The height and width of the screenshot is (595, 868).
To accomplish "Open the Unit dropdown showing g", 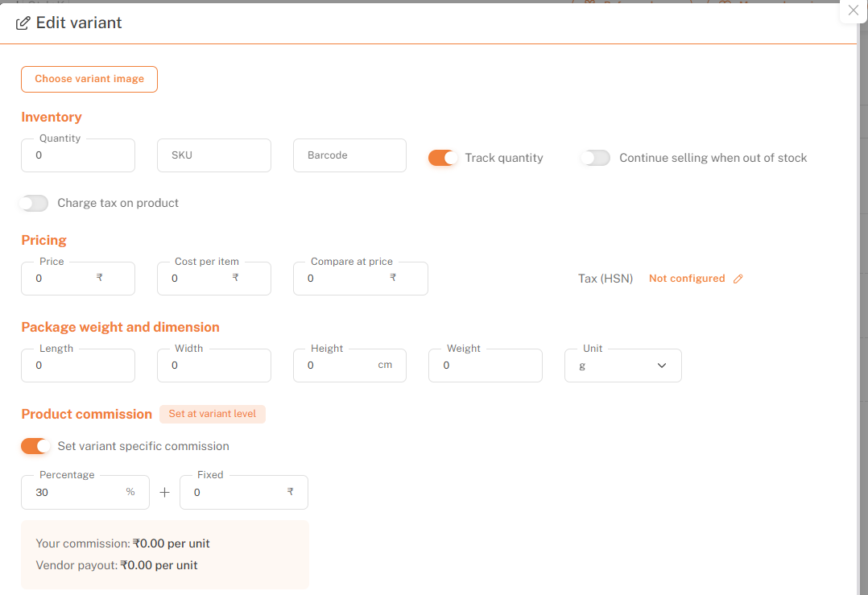I will point(622,366).
